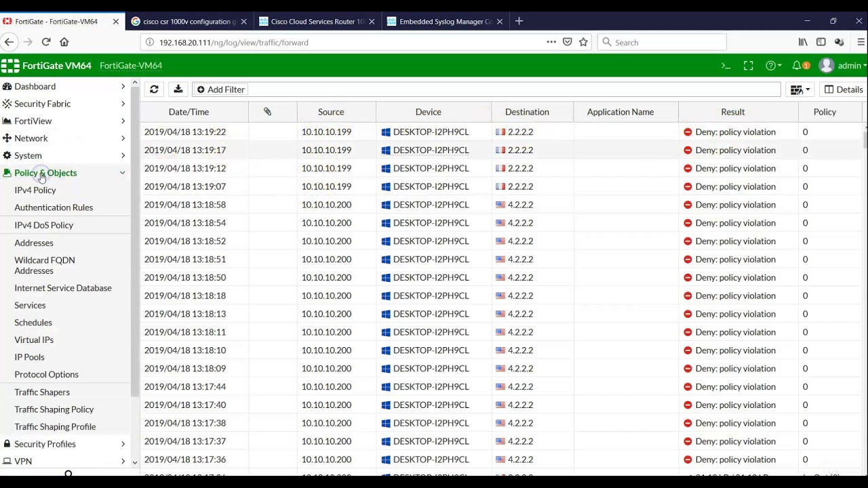Download the log with the download icon

(x=178, y=89)
